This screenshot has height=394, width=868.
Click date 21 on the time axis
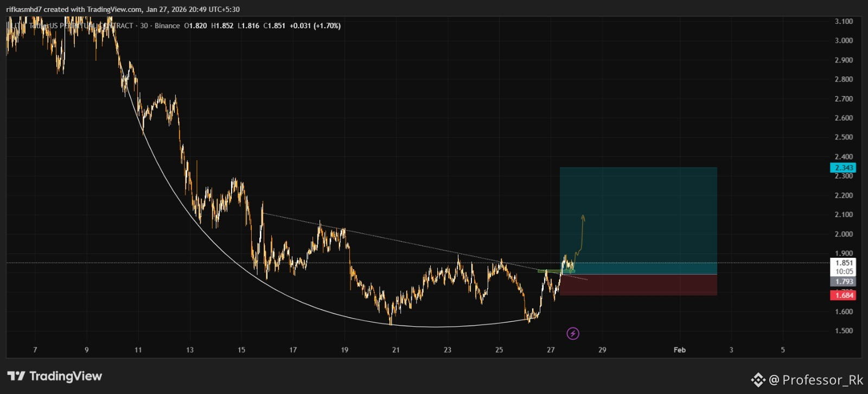[396, 350]
